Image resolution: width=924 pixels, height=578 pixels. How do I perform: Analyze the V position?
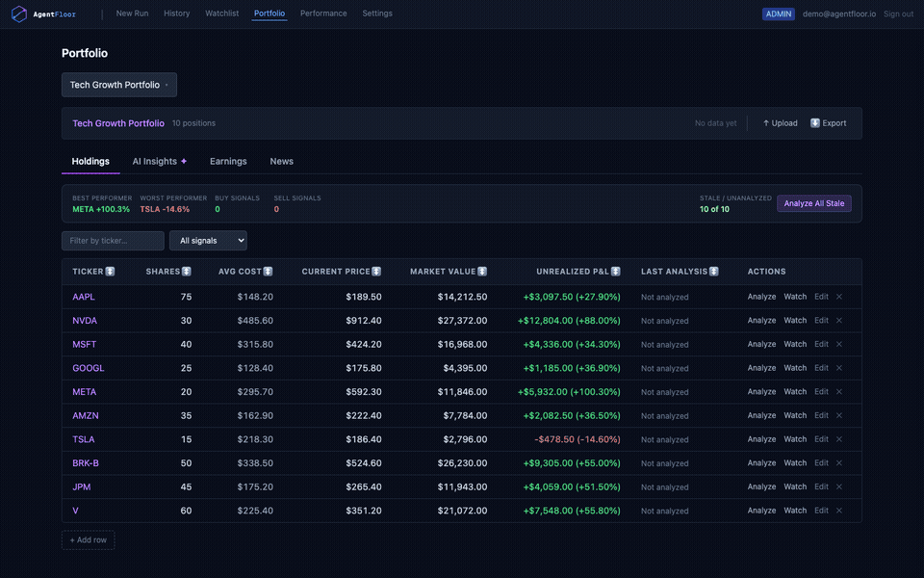coord(761,511)
